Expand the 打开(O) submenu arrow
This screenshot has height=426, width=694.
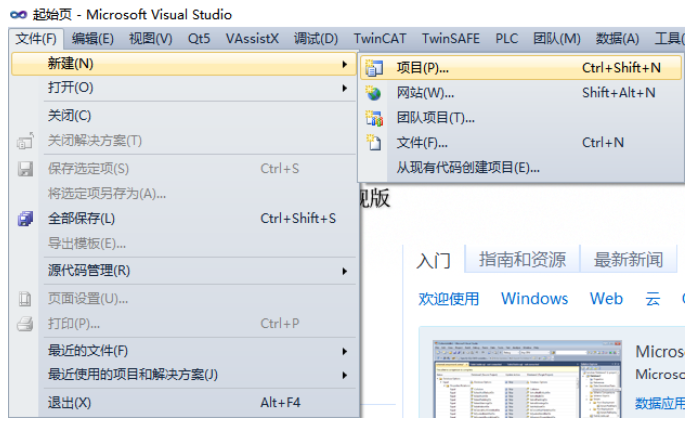click(x=344, y=88)
